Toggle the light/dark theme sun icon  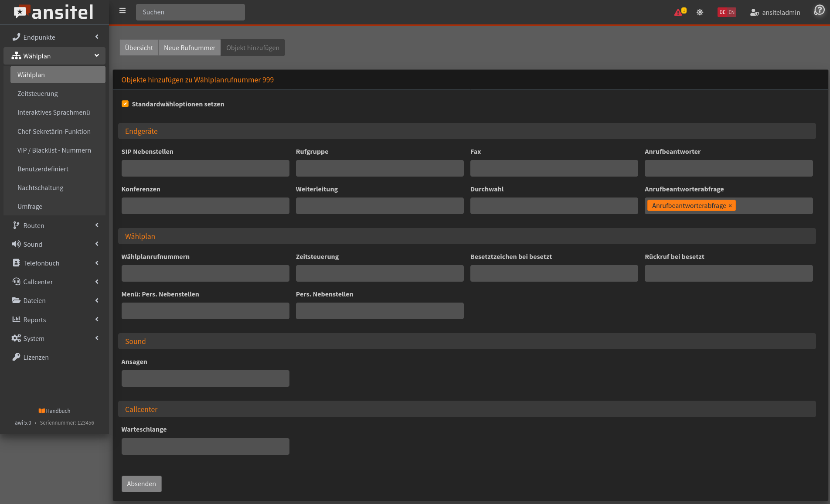click(x=700, y=12)
